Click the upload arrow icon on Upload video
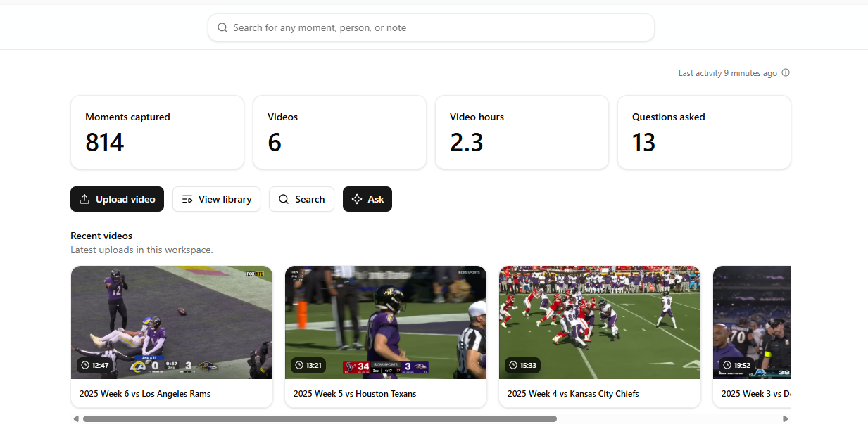The height and width of the screenshot is (448, 868). pyautogui.click(x=84, y=199)
